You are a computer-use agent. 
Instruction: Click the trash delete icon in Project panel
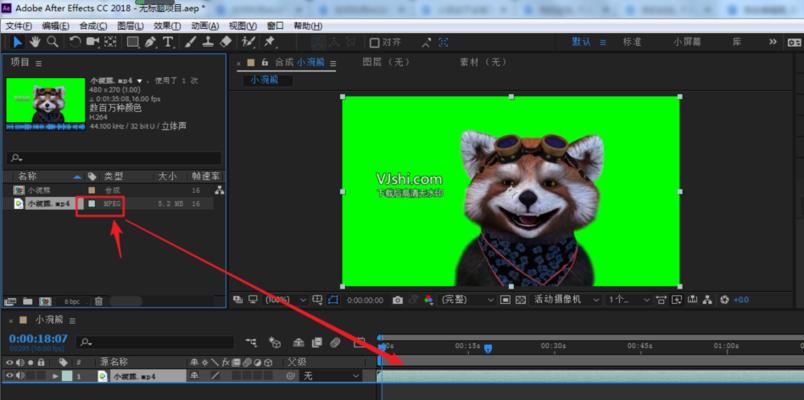click(x=99, y=302)
